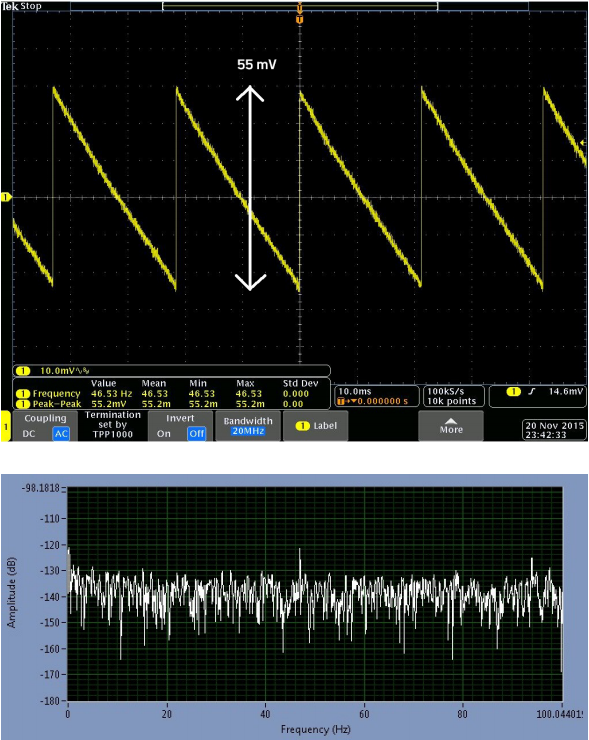
Task: Click the 100.04401 frequency axis maximum field
Action: [x=560, y=714]
